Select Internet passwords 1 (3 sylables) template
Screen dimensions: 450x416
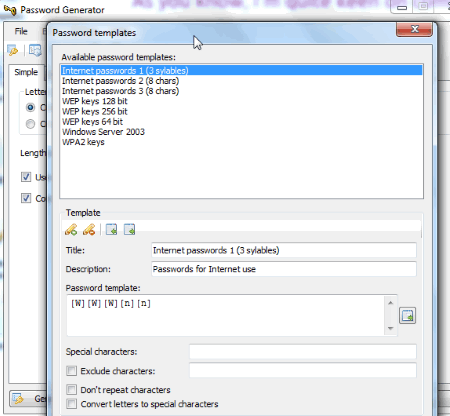pos(241,71)
